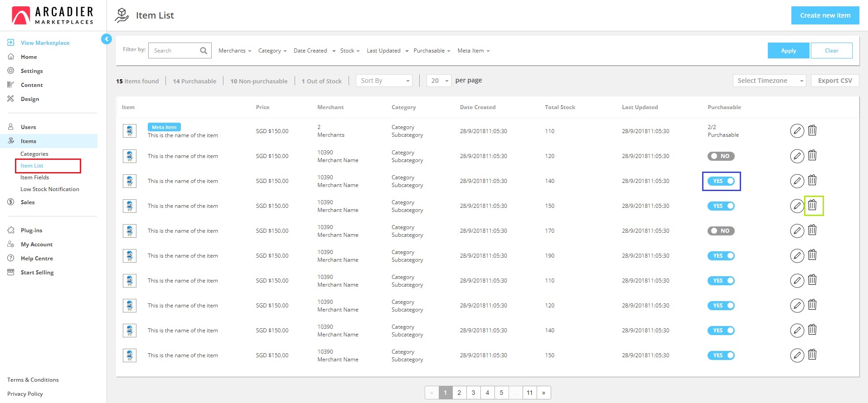868x403 pixels.
Task: Open Settings via its gear icon
Action: [11, 71]
